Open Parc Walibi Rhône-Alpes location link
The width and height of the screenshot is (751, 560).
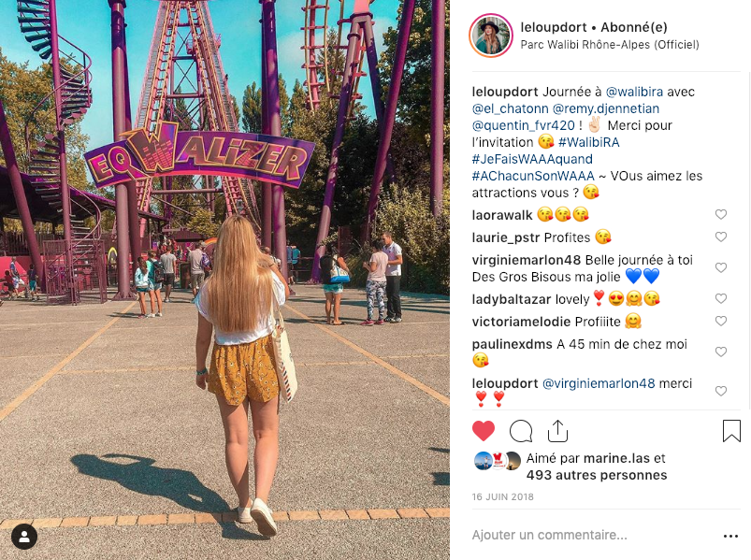610,45
